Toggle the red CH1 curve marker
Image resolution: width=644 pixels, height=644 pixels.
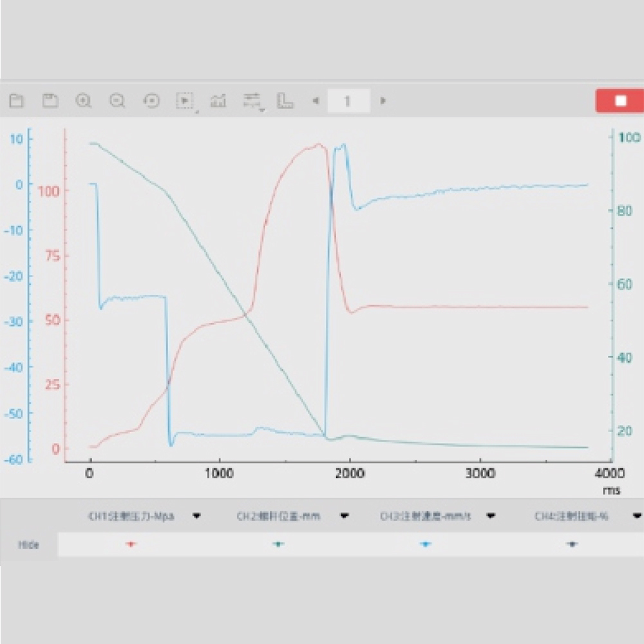coord(131,544)
